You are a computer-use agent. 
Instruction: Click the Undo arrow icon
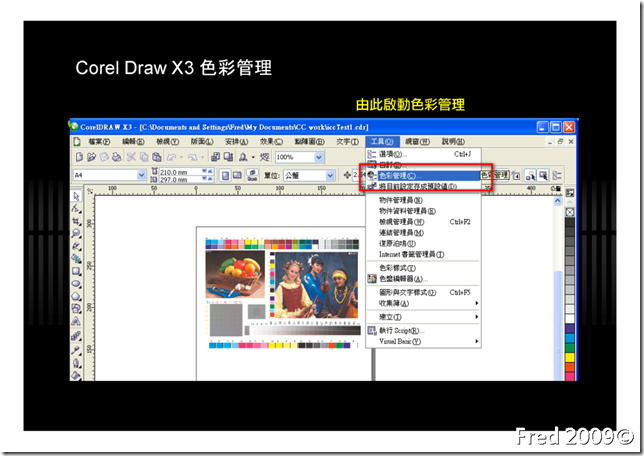(172, 157)
